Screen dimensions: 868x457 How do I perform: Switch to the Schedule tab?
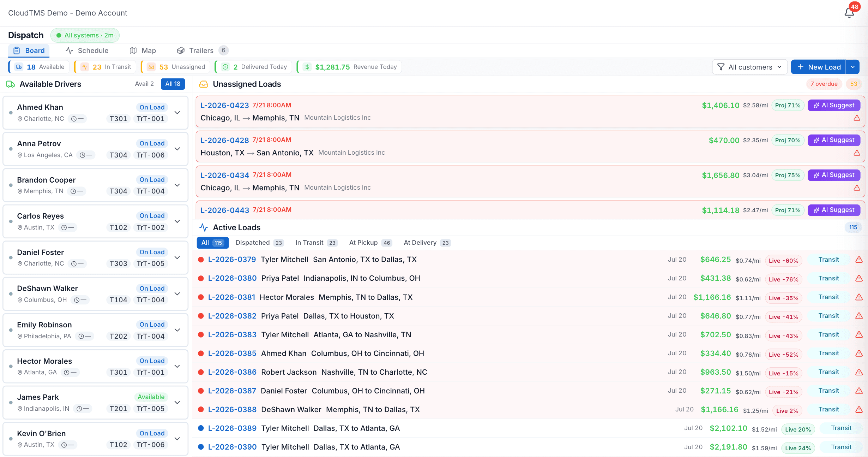(x=87, y=51)
